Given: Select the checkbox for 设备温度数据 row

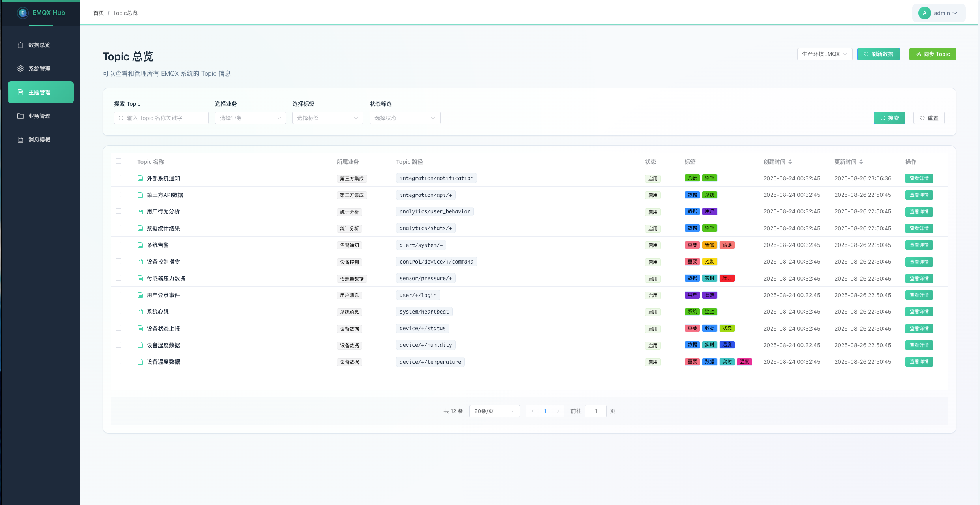Looking at the screenshot, I should (x=118, y=361).
